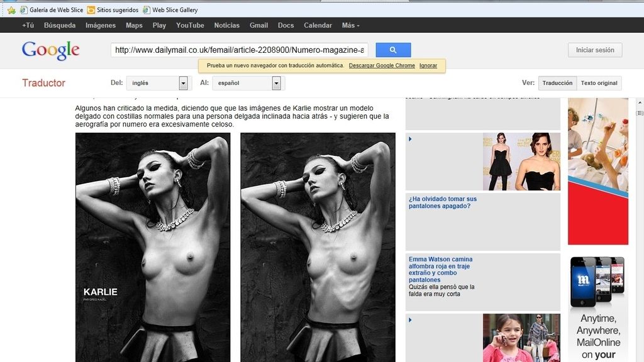
Task: Select the Traducción view button
Action: point(557,83)
